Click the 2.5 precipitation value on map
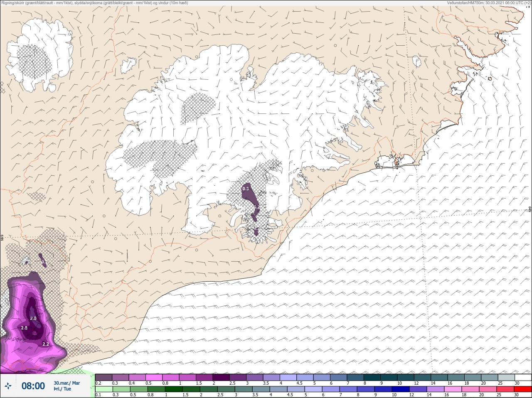The height and width of the screenshot is (398, 532). coord(24,328)
